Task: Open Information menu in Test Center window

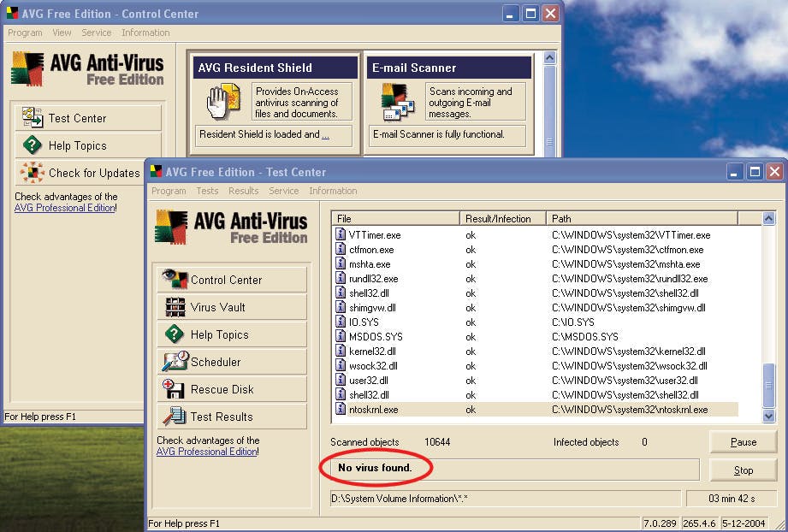Action: coord(333,191)
